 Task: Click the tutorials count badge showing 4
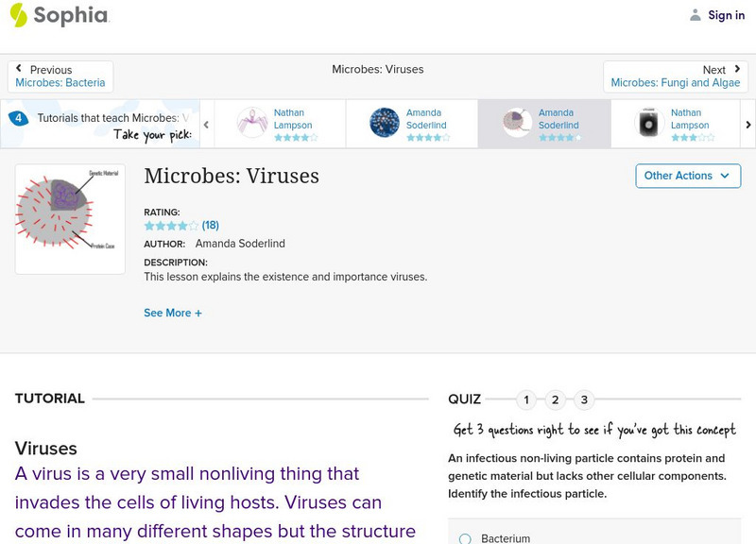point(20,117)
